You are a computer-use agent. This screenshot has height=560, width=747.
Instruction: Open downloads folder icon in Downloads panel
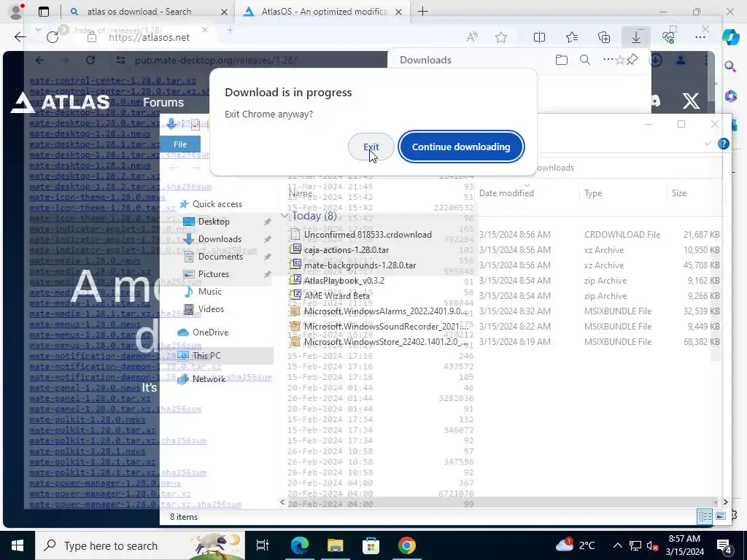point(562,60)
